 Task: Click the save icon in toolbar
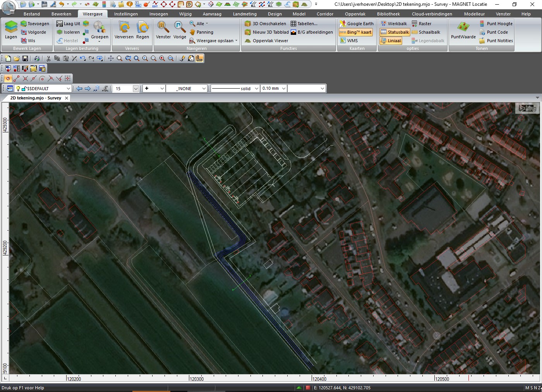click(x=25, y=58)
